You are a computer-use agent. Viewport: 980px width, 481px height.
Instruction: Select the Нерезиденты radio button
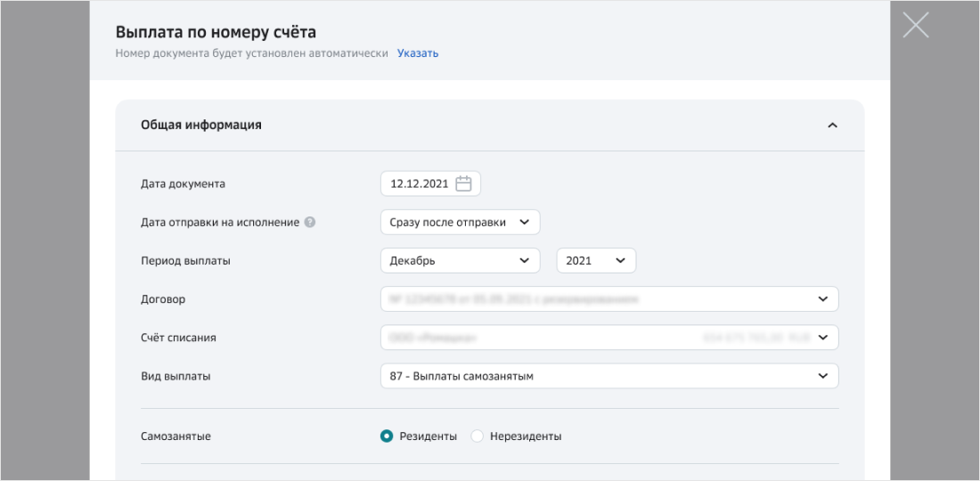tap(478, 436)
